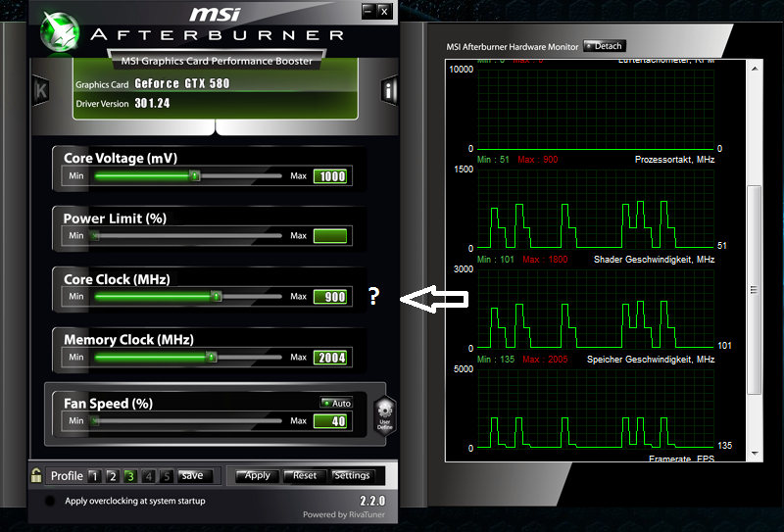Click the driver version 301.24 text
This screenshot has width=784, height=532.
(x=152, y=103)
